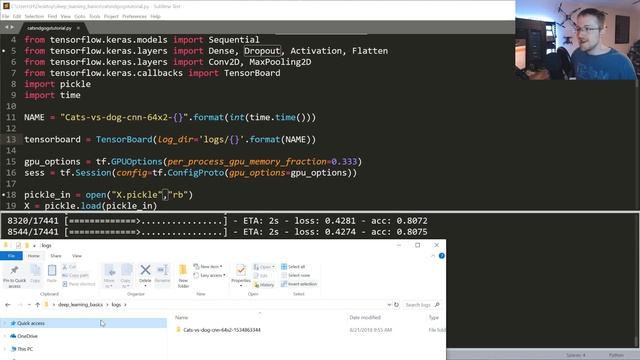Click the Properties icon in Open group
This screenshot has width=640, height=360.
[x=241, y=270]
